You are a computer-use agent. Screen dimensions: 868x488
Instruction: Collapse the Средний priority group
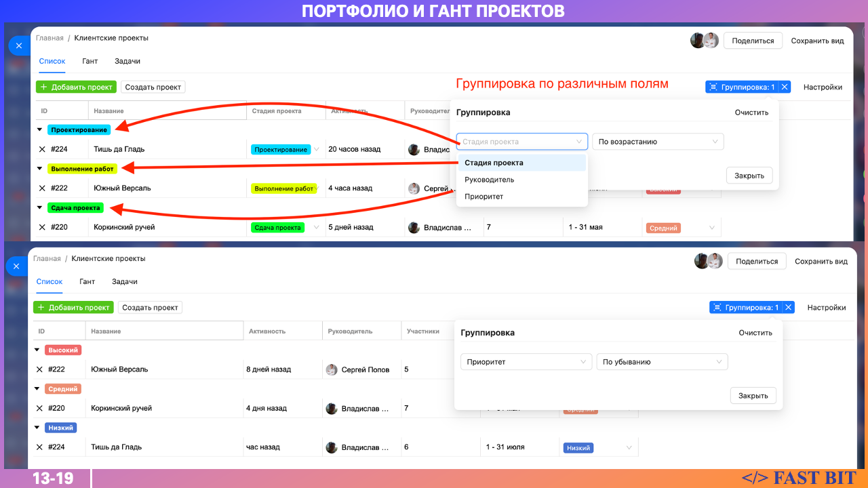click(37, 389)
